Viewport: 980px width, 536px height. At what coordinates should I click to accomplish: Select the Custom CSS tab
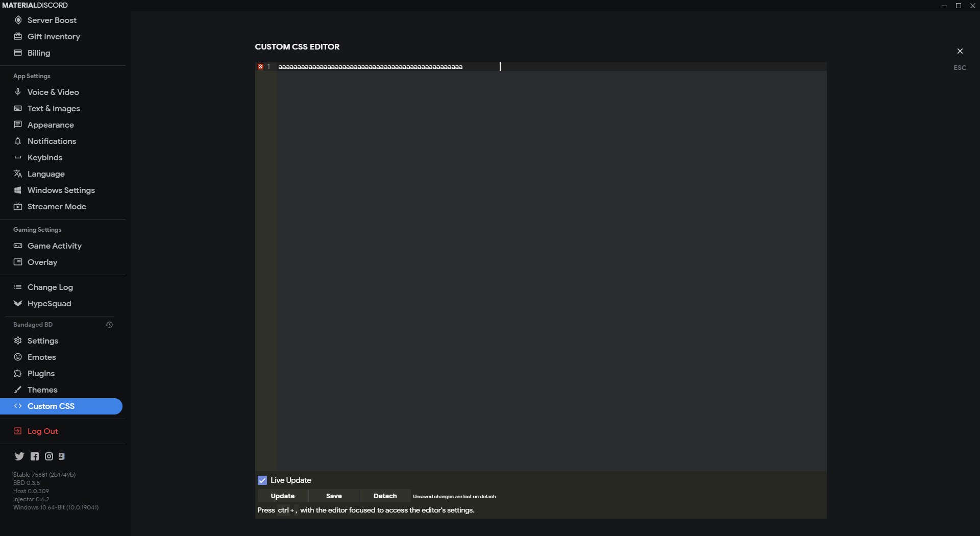click(51, 406)
